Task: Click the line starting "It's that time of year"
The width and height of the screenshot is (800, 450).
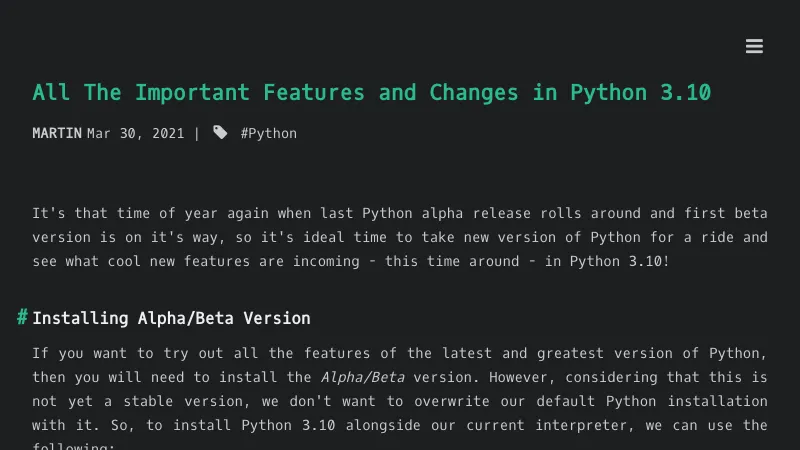Action: [x=400, y=213]
